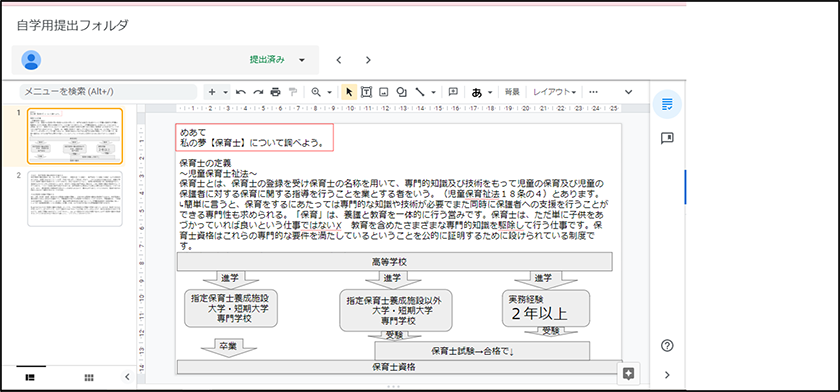This screenshot has width=840, height=392.
Task: Select the arrow cursor tool
Action: point(349,92)
